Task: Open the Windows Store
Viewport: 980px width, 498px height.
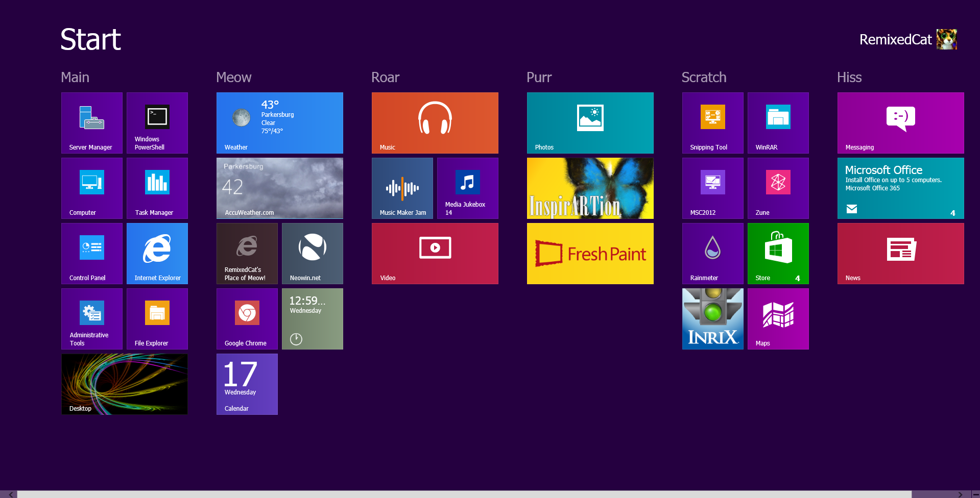Action: coord(778,254)
